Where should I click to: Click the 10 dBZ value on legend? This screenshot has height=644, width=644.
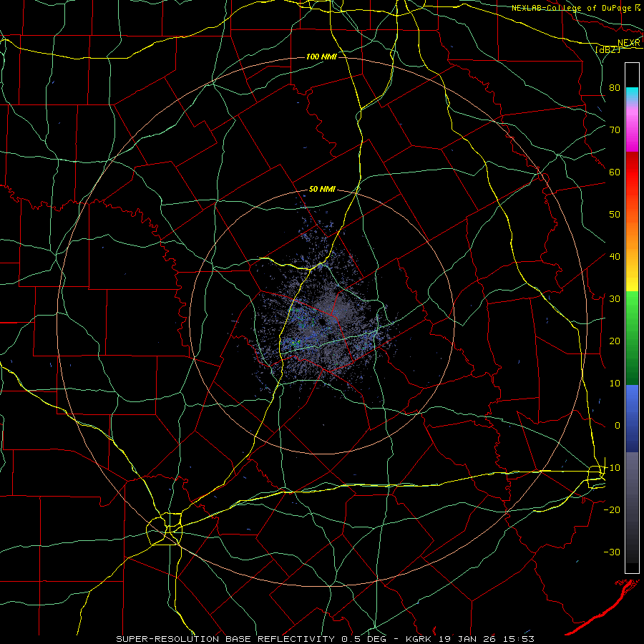pyautogui.click(x=615, y=384)
